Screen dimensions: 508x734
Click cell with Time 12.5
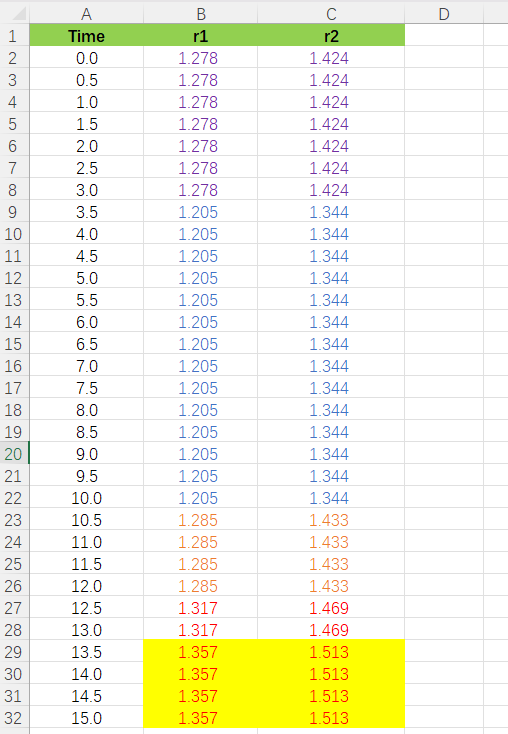tap(87, 608)
